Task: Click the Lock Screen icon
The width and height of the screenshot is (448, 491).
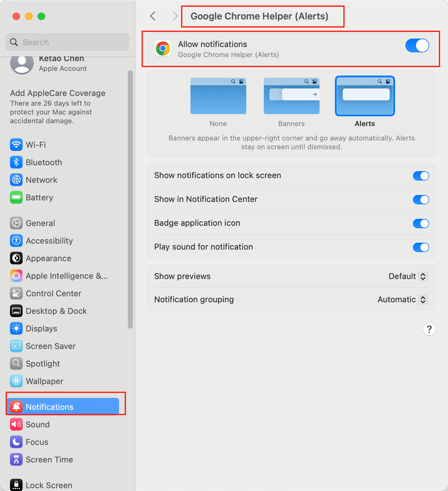Action: click(x=16, y=485)
